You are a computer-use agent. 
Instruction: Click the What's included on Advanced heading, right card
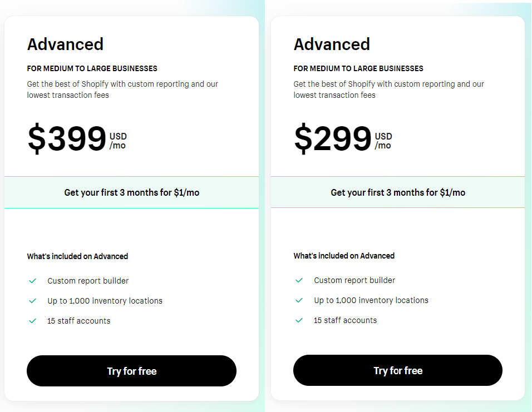(x=344, y=256)
